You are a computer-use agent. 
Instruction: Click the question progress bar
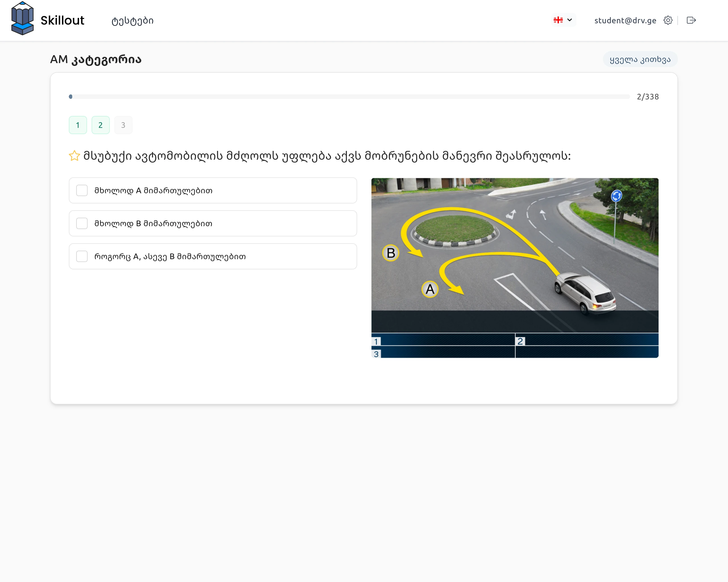(x=349, y=97)
